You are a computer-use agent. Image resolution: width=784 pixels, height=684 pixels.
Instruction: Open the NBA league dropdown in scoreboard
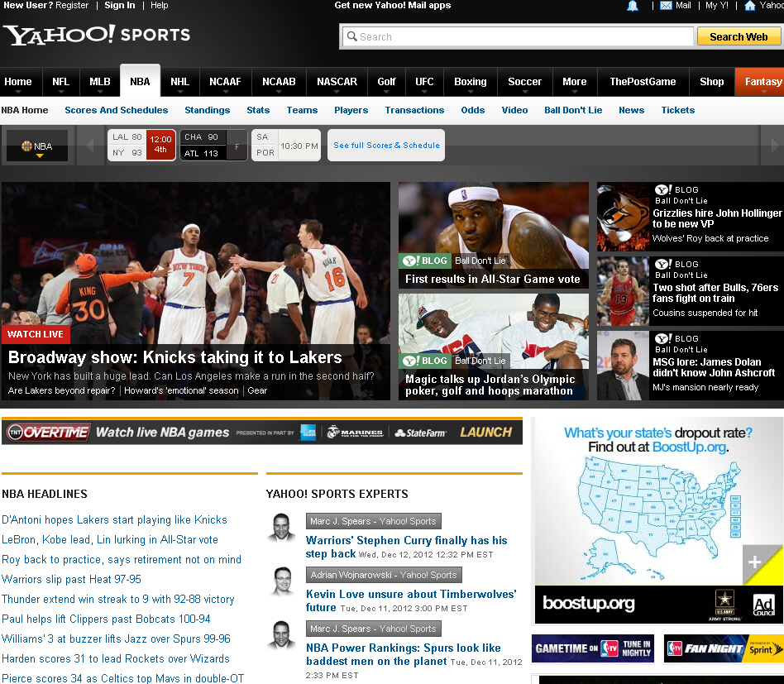(x=37, y=146)
